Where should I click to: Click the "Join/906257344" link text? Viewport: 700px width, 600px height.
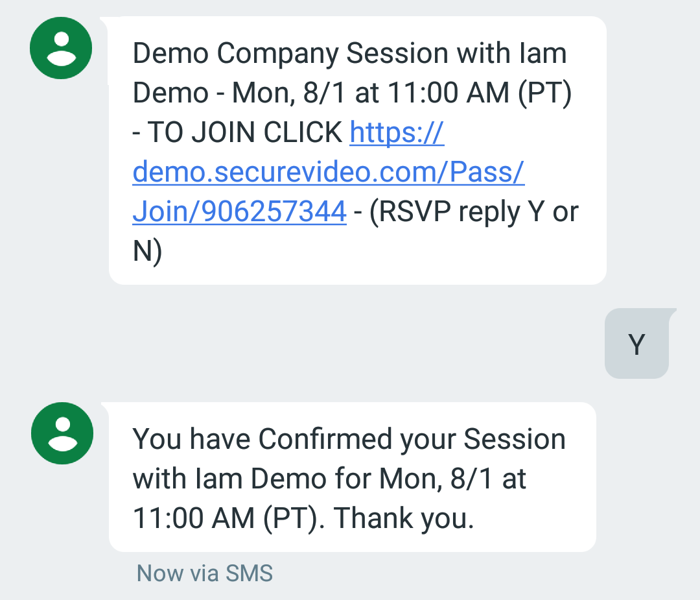pos(239,212)
